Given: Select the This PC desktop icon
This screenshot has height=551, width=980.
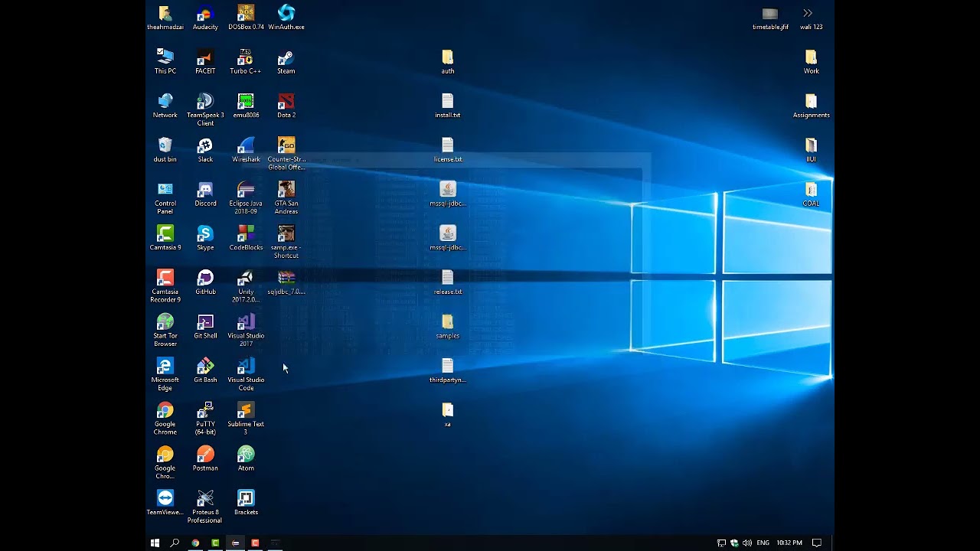Looking at the screenshot, I should coord(165,62).
